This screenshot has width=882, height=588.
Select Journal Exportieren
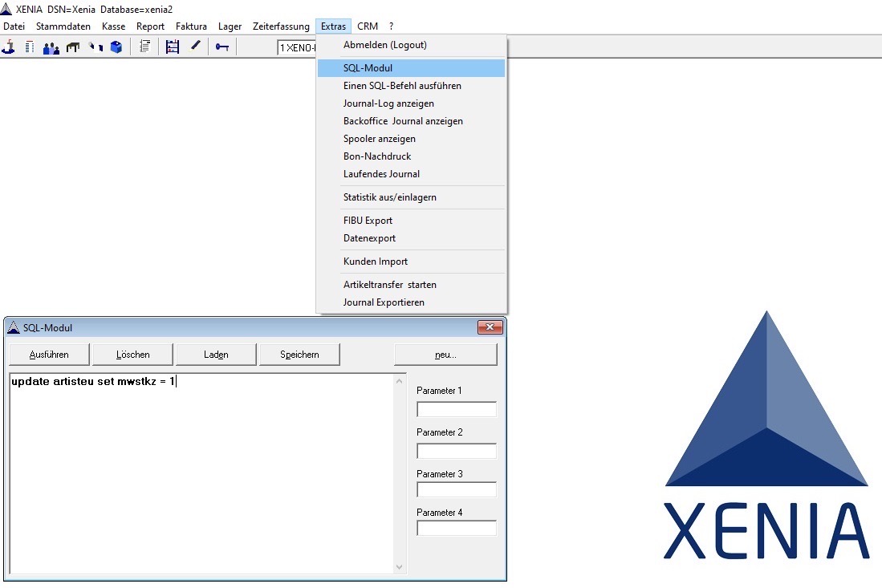pyautogui.click(x=411, y=302)
